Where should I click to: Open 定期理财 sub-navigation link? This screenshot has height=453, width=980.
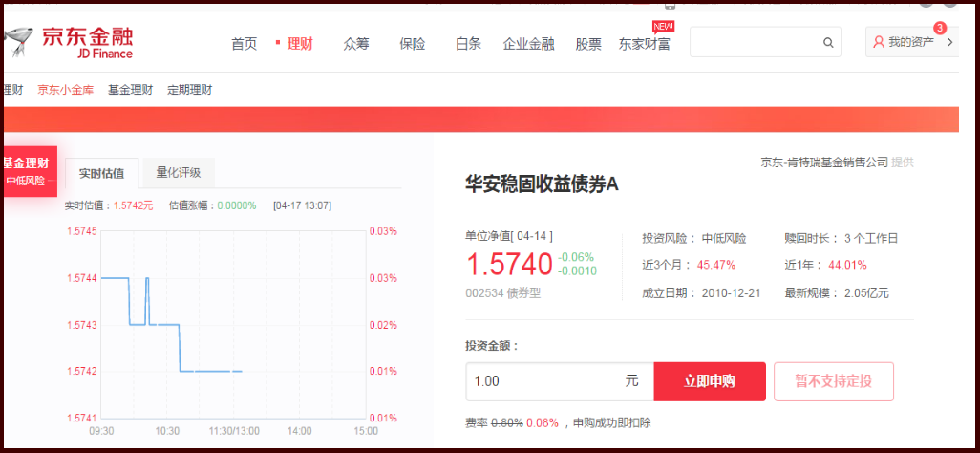pos(190,90)
